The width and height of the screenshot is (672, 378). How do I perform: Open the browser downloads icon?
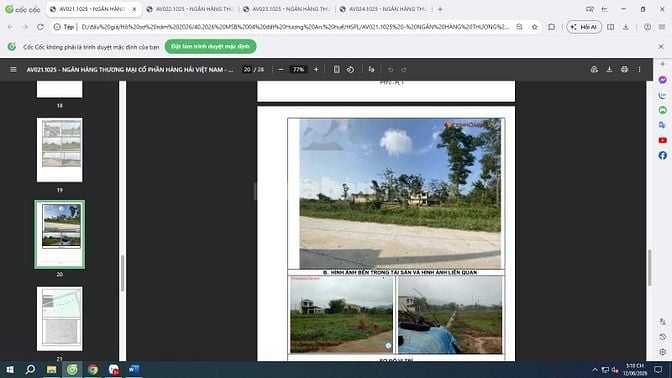click(x=626, y=27)
